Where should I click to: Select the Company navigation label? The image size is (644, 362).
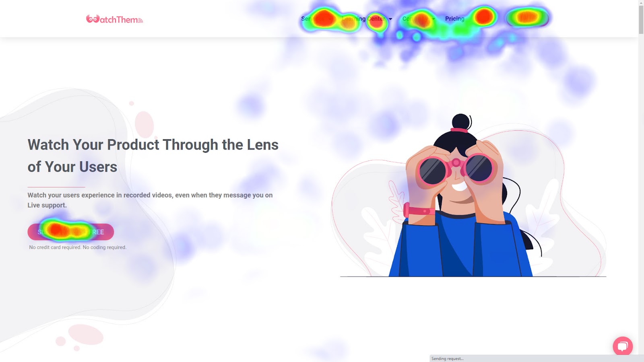click(416, 19)
